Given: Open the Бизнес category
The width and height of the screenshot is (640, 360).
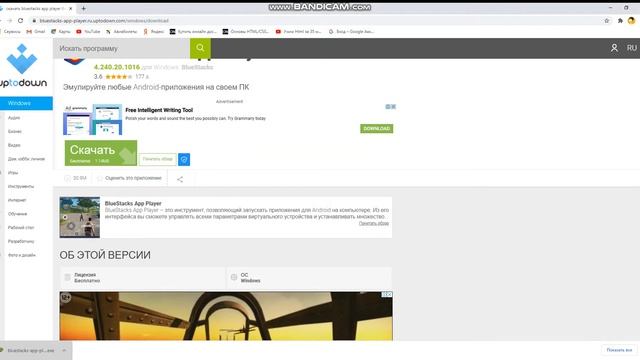Looking at the screenshot, I should point(15,131).
